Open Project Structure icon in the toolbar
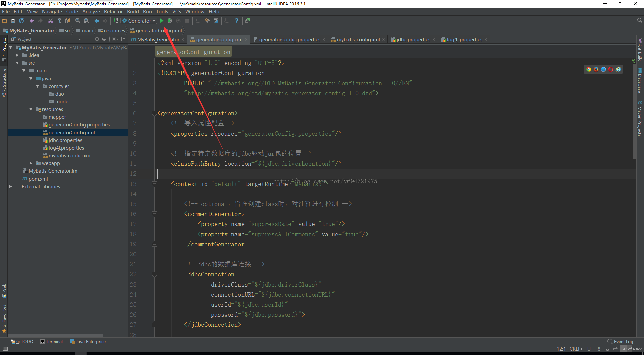This screenshot has height=355, width=644. (216, 21)
